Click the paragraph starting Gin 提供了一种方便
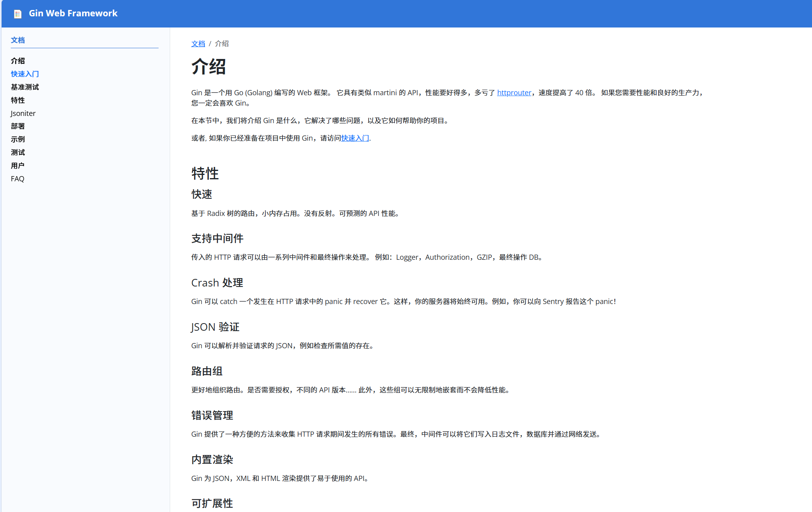Image resolution: width=812 pixels, height=512 pixels. (397, 434)
